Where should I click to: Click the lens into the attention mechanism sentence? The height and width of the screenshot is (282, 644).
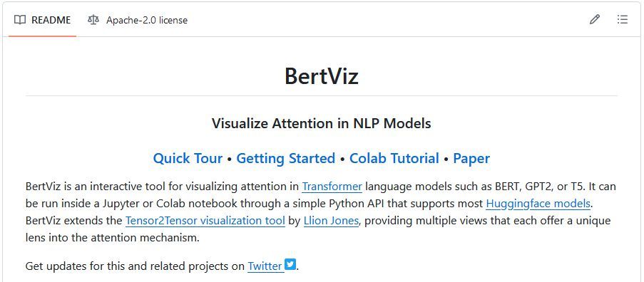coord(112,238)
